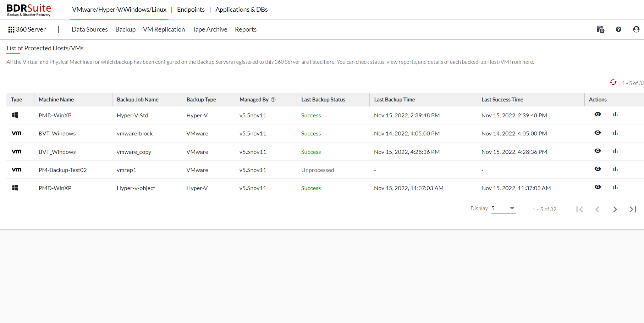Sort by Machine Name column header
Screen dimensions: 644x323
(x=56, y=100)
